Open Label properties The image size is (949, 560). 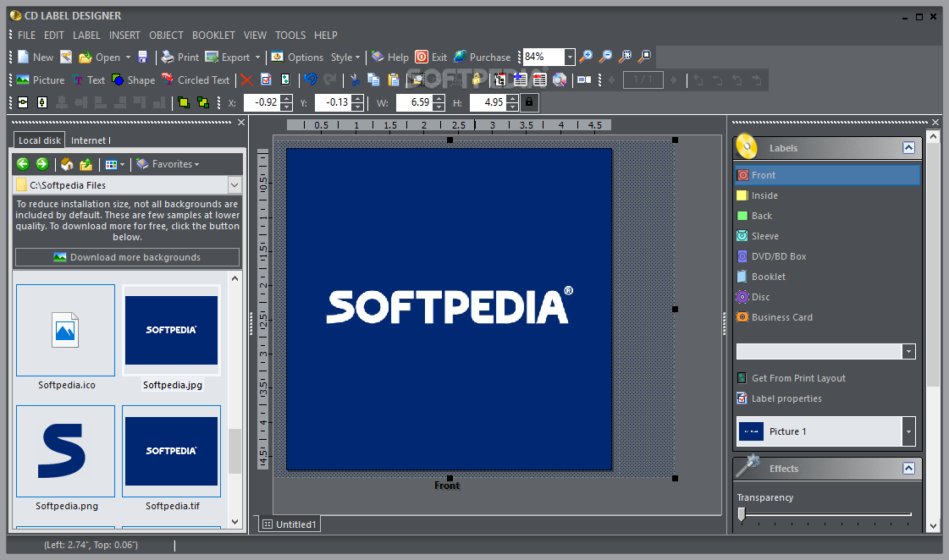coord(780,398)
